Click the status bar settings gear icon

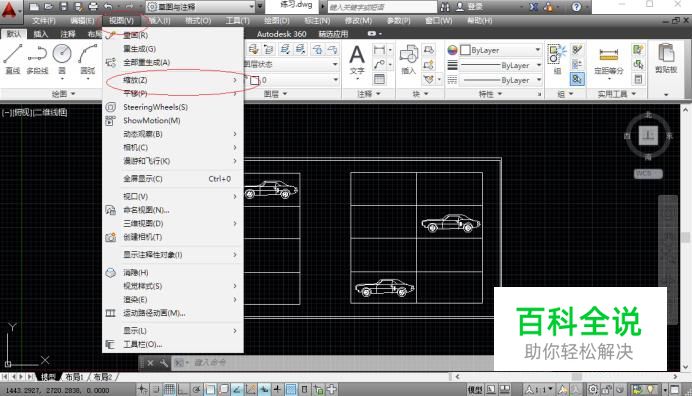593,389
